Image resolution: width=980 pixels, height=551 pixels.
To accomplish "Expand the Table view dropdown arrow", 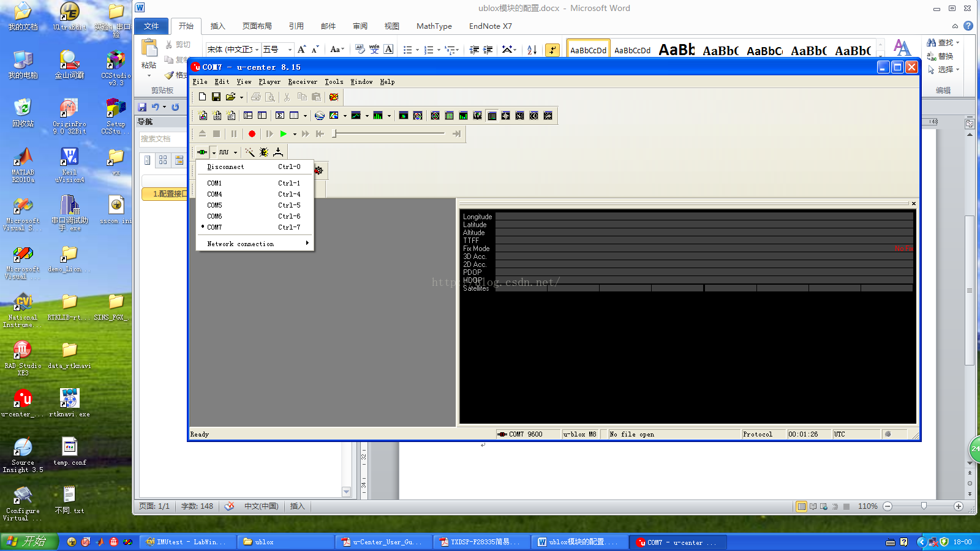I will point(305,115).
